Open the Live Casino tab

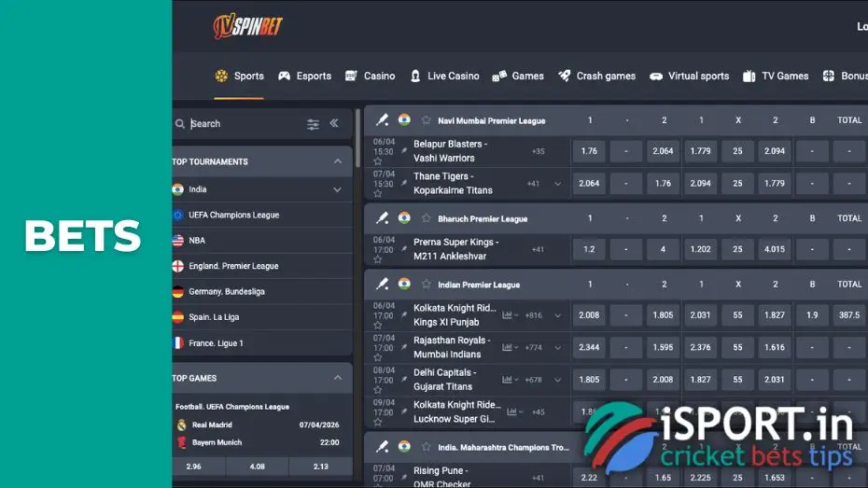[x=444, y=77]
